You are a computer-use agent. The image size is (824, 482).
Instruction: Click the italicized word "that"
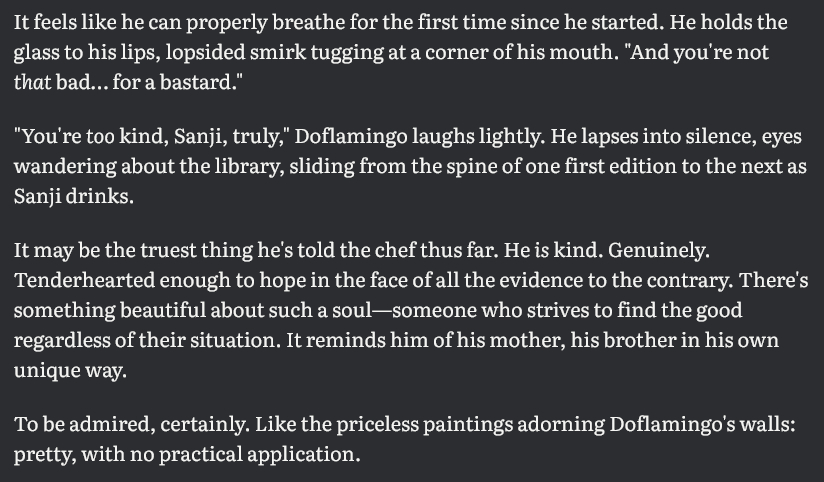click(x=39, y=80)
